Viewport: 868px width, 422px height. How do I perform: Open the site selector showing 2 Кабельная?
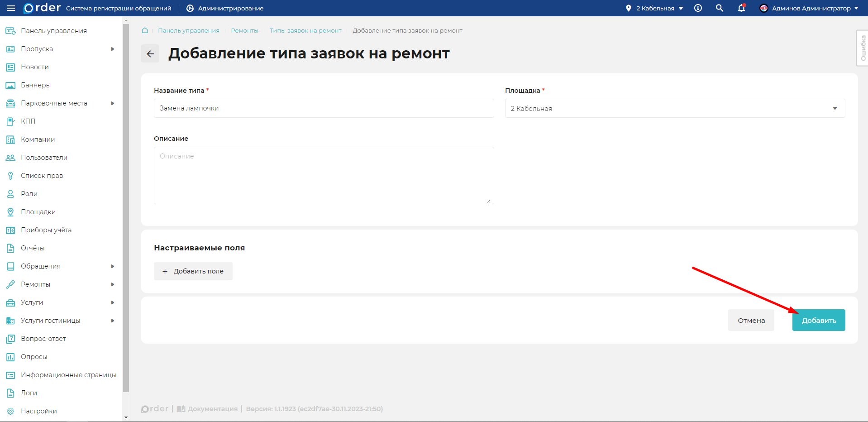point(654,8)
